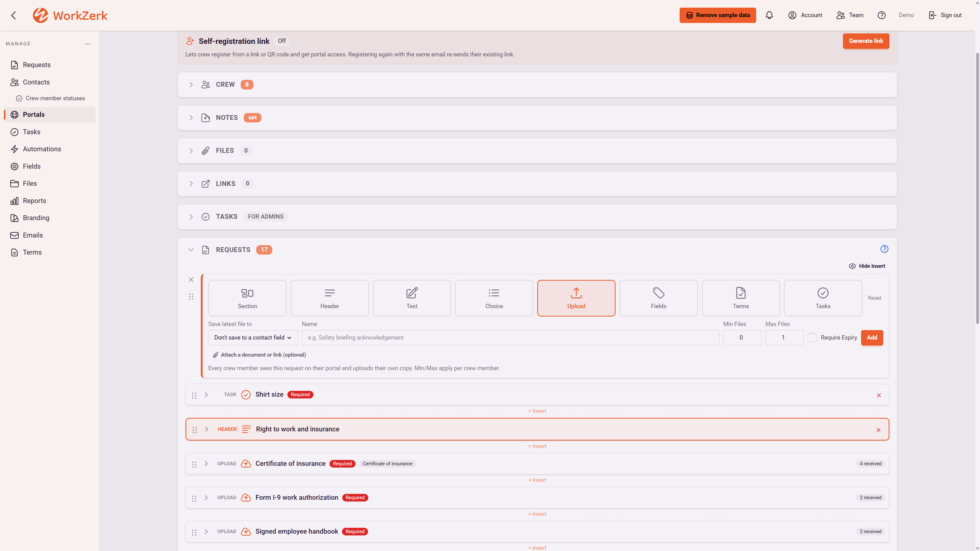980x551 pixels.
Task: Expand the LINKS section
Action: pos(191,184)
